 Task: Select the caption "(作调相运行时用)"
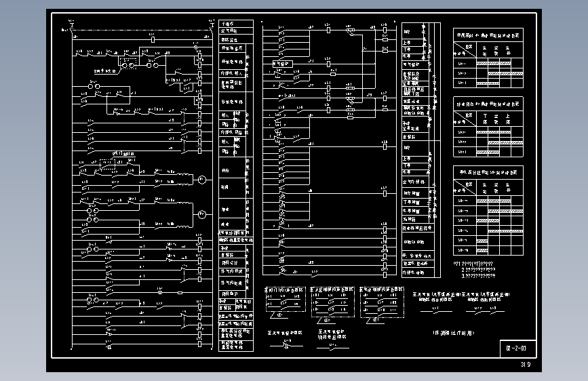click(x=454, y=333)
